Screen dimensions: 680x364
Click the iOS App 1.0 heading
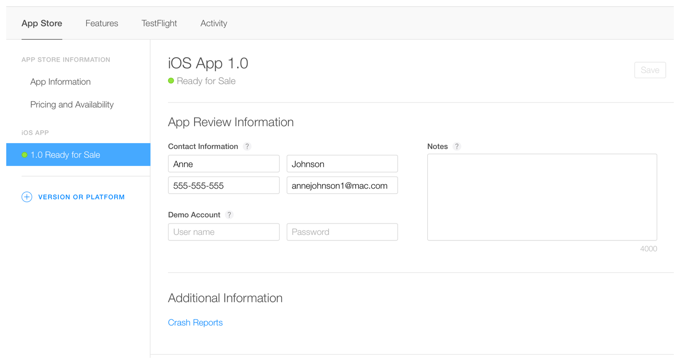pyautogui.click(x=208, y=63)
